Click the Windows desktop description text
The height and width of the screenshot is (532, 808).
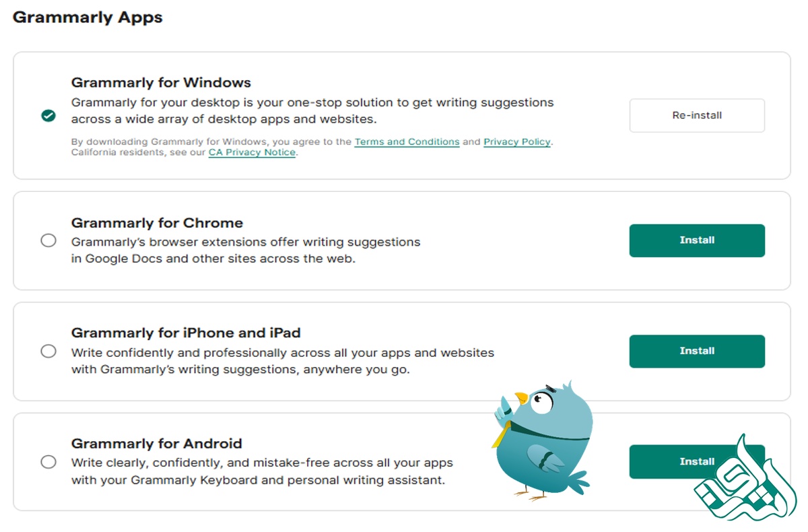[312, 111]
